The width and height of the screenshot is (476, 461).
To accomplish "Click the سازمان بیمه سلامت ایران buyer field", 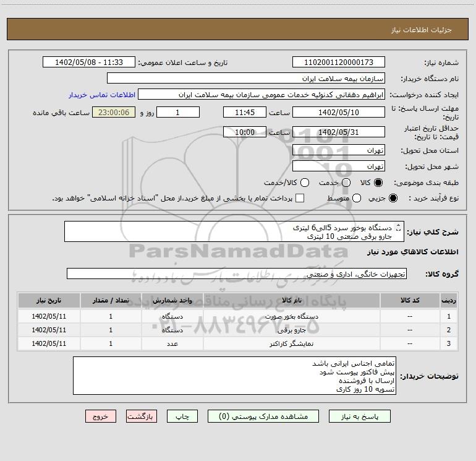I will (246, 78).
